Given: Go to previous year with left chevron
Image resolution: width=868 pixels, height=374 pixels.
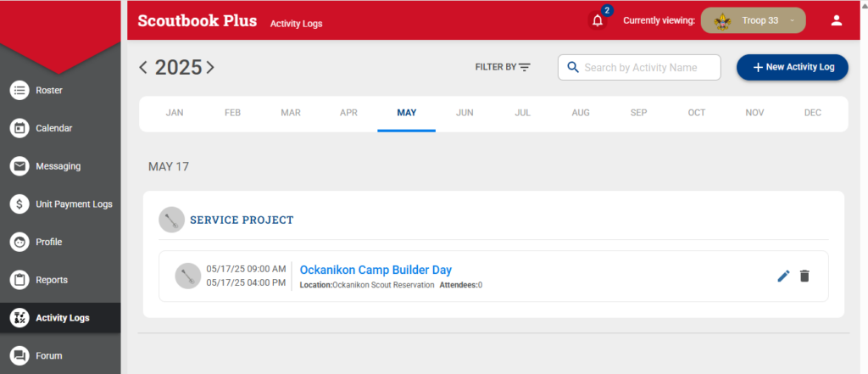Looking at the screenshot, I should [x=143, y=67].
